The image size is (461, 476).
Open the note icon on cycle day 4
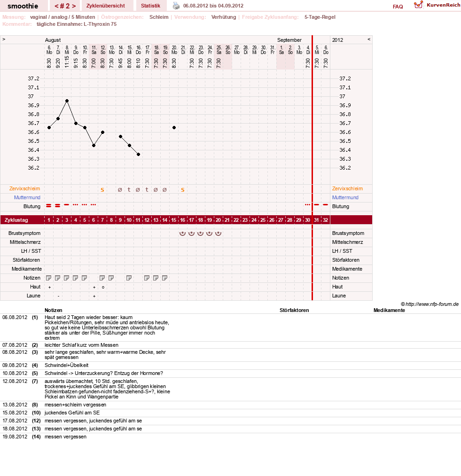tap(75, 278)
